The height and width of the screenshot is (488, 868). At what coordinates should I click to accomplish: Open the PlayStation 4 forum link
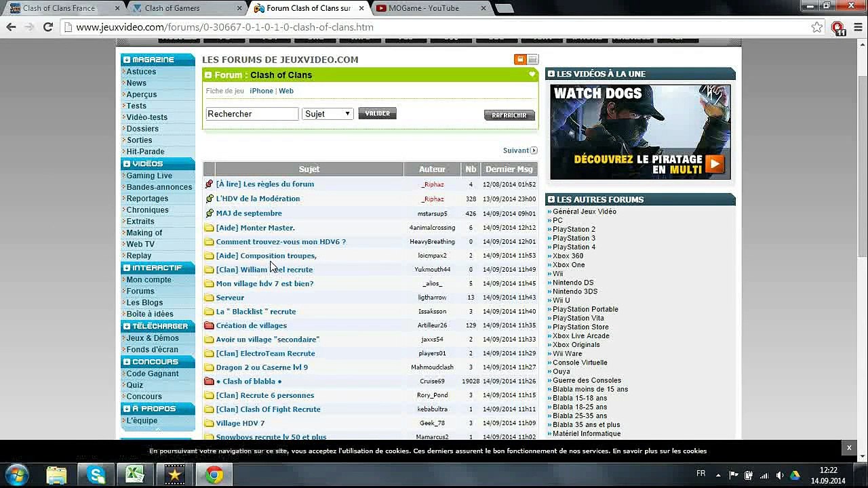click(574, 247)
